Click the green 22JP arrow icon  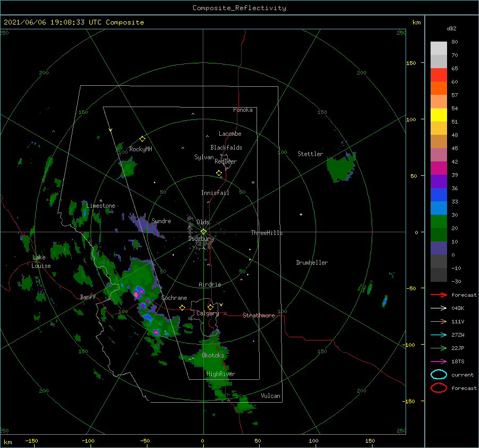[x=439, y=348]
